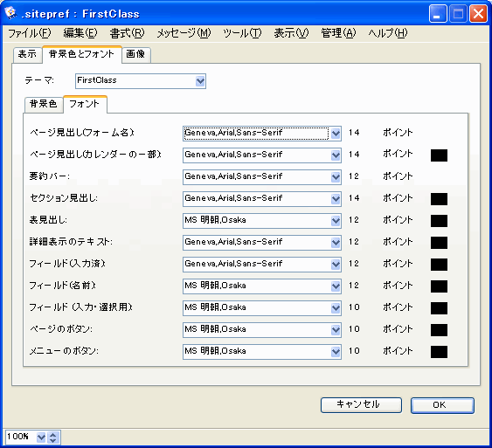This screenshot has height=448, width=492.
Task: Open the 表見出し font combo box
Action: (262, 221)
